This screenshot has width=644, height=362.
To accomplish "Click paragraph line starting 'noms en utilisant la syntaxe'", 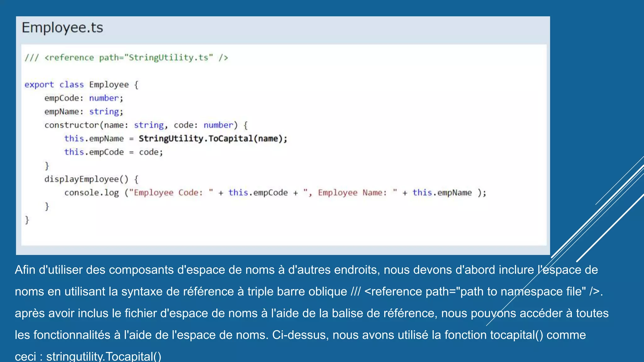I will (309, 292).
